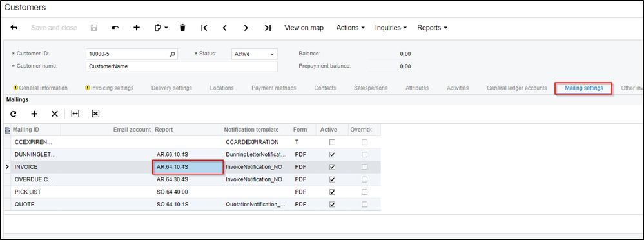Open the Activities tab
Image resolution: width=644 pixels, height=240 pixels.
click(458, 88)
